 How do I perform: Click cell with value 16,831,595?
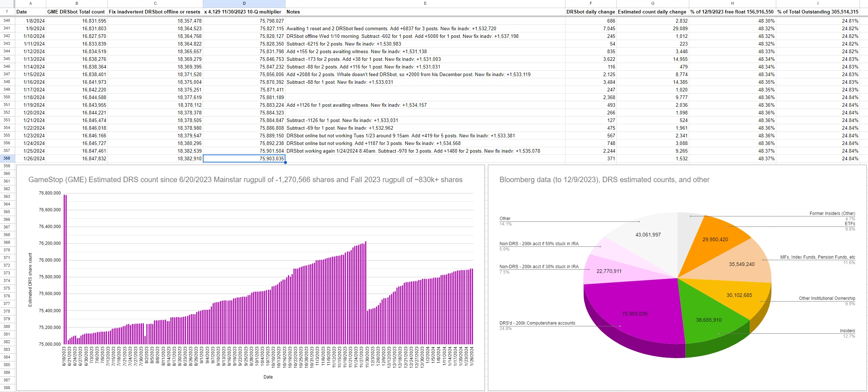pyautogui.click(x=77, y=21)
